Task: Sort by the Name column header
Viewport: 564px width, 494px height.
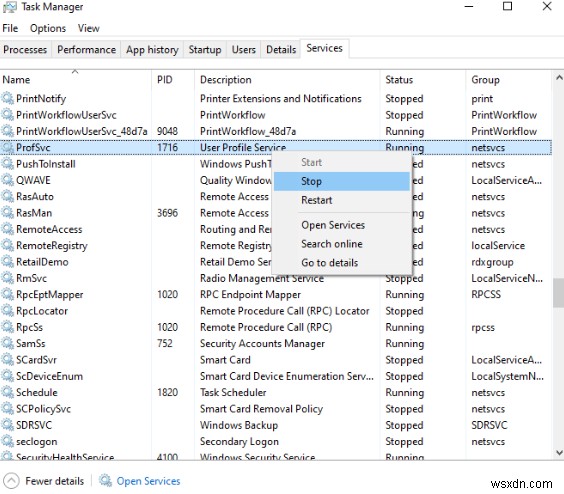Action: (x=76, y=80)
